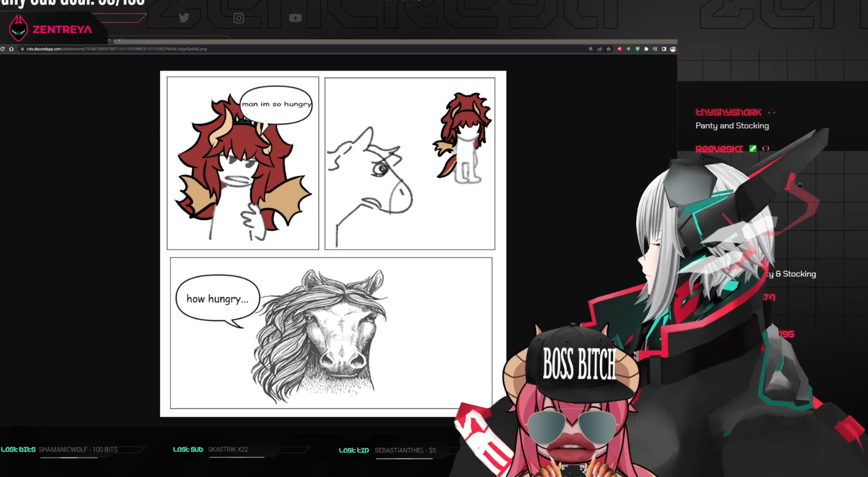868x477 pixels.
Task: Bookmark this page with the star icon
Action: click(x=609, y=49)
